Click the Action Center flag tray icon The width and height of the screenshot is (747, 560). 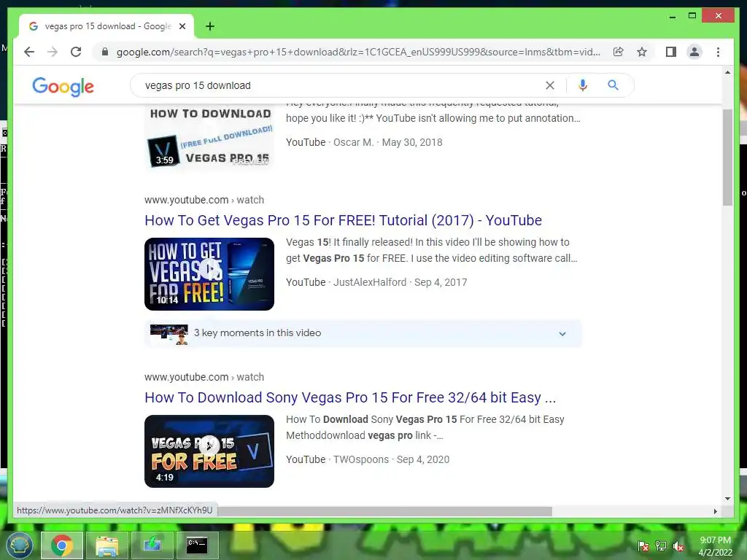643,546
